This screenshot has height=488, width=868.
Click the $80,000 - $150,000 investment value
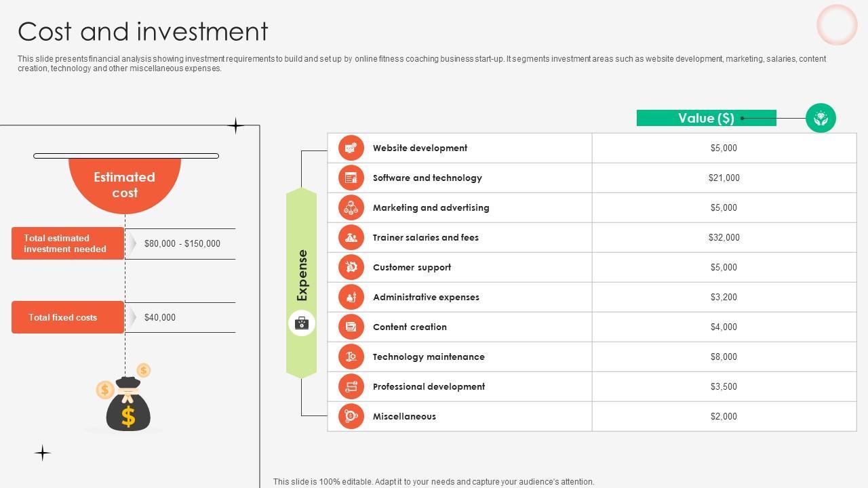coord(182,243)
